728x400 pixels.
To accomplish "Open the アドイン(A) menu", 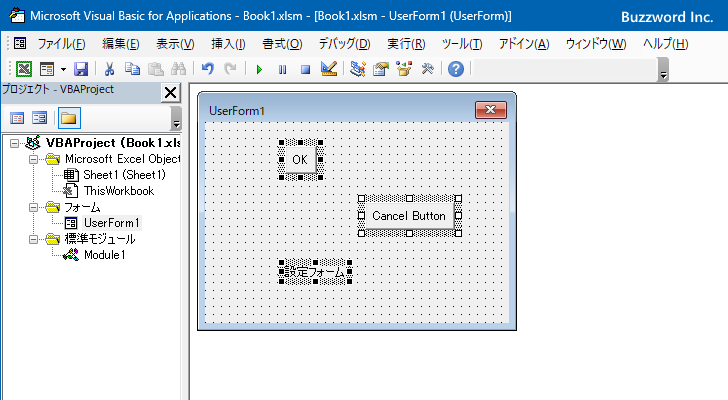I will (524, 44).
